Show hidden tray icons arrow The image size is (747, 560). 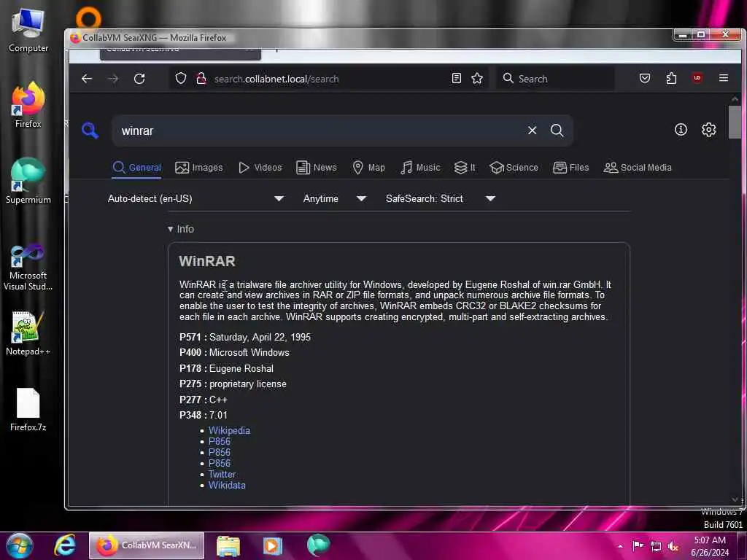pos(620,546)
